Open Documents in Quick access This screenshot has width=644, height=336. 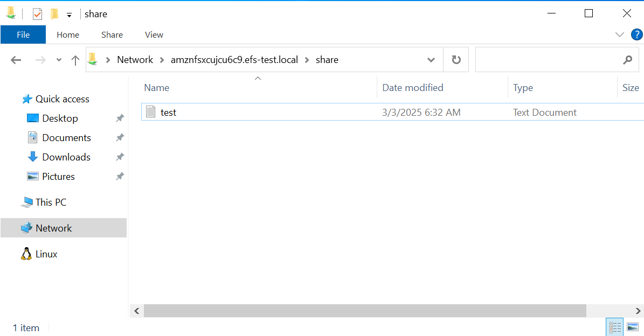66,137
